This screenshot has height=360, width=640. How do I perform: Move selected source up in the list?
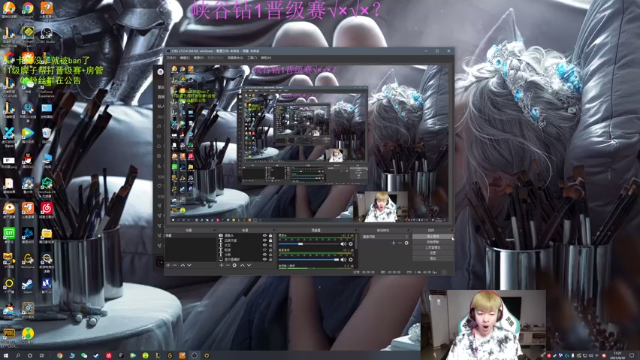242,265
